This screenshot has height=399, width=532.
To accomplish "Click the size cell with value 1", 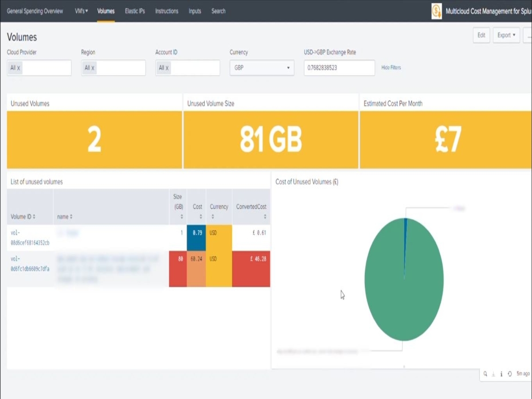I will tap(178, 238).
